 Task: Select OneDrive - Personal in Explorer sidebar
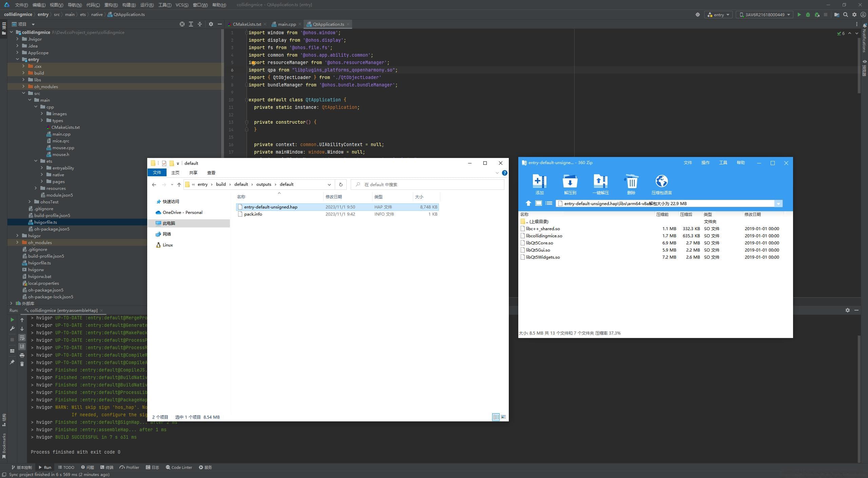click(182, 213)
